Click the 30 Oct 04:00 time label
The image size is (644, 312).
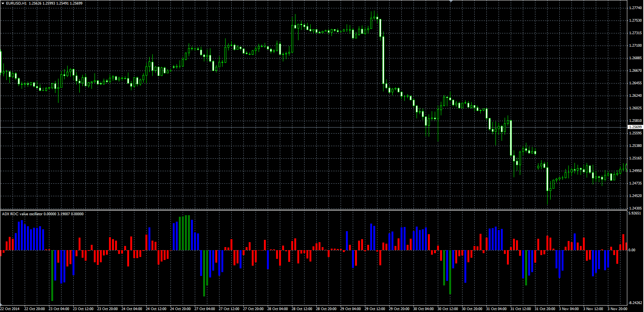pyautogui.click(x=423, y=309)
